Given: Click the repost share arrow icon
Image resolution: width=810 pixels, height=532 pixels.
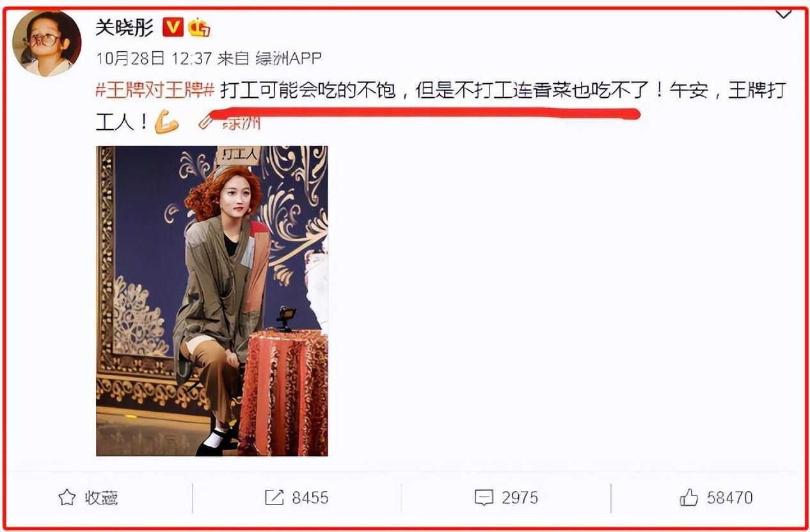Looking at the screenshot, I should point(274,497).
